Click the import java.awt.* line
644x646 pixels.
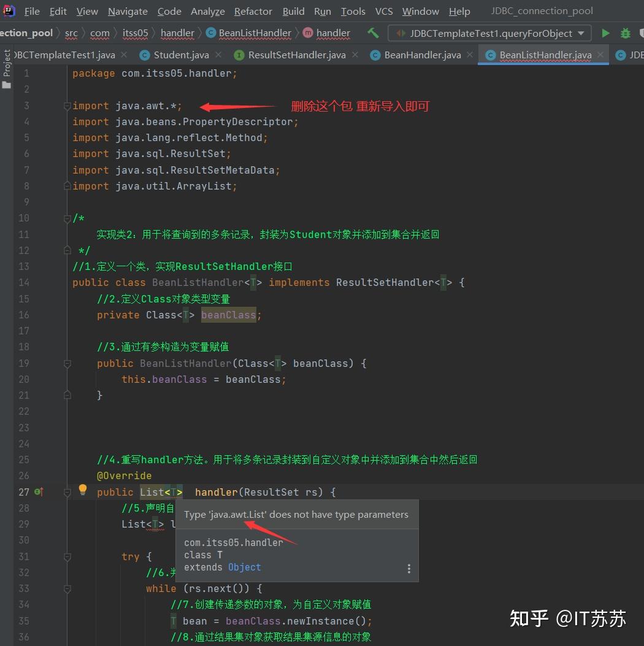127,106
